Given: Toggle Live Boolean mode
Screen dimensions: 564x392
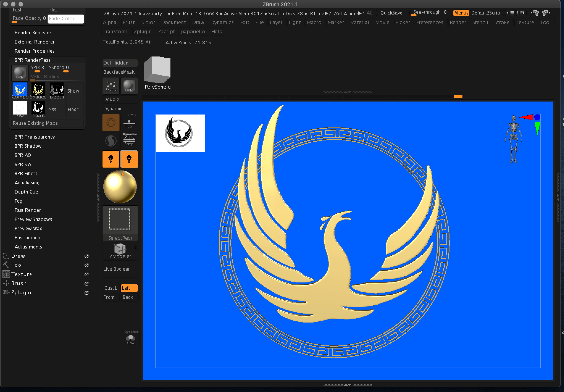Looking at the screenshot, I should pos(120,269).
